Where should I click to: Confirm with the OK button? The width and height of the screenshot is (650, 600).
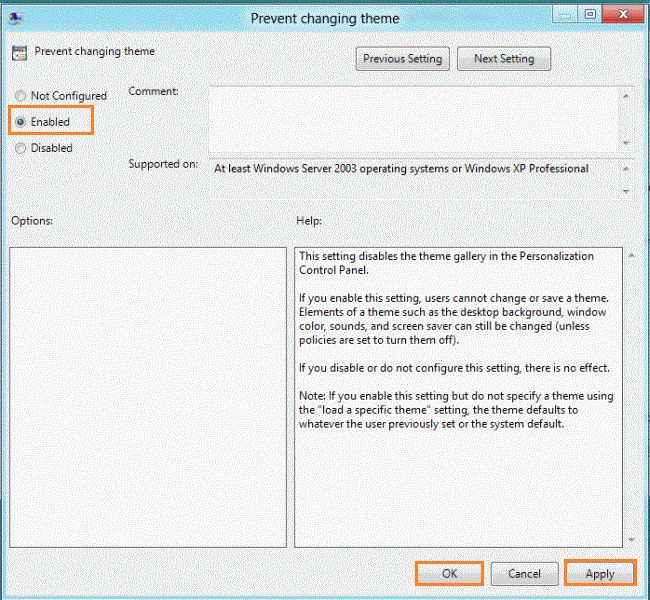pos(449,573)
